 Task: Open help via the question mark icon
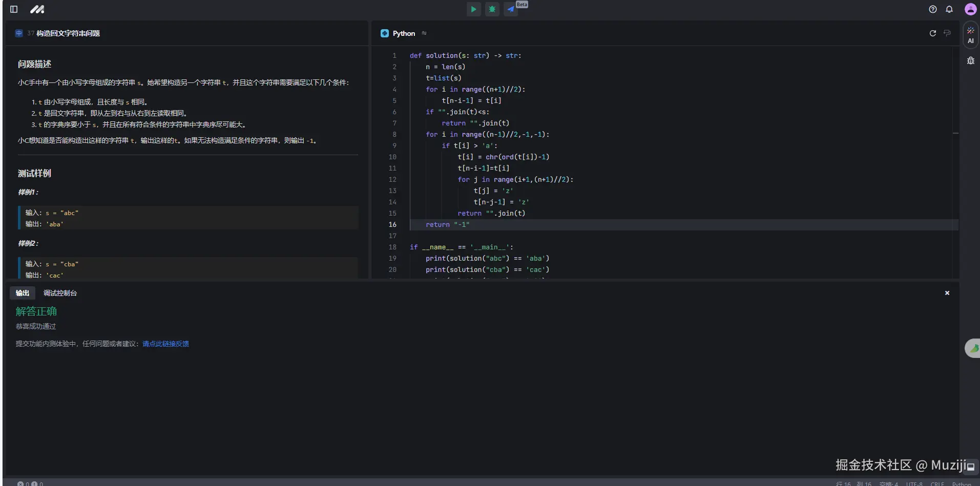(932, 9)
